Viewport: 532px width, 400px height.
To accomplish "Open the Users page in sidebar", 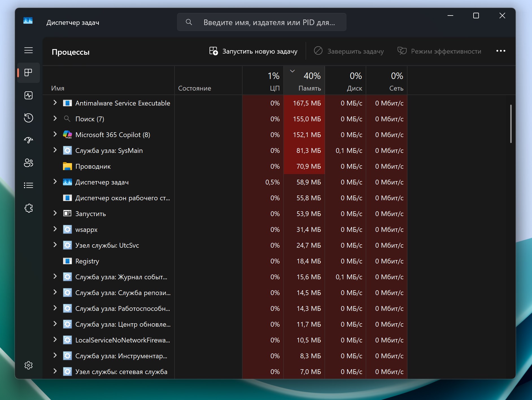I will pos(29,163).
